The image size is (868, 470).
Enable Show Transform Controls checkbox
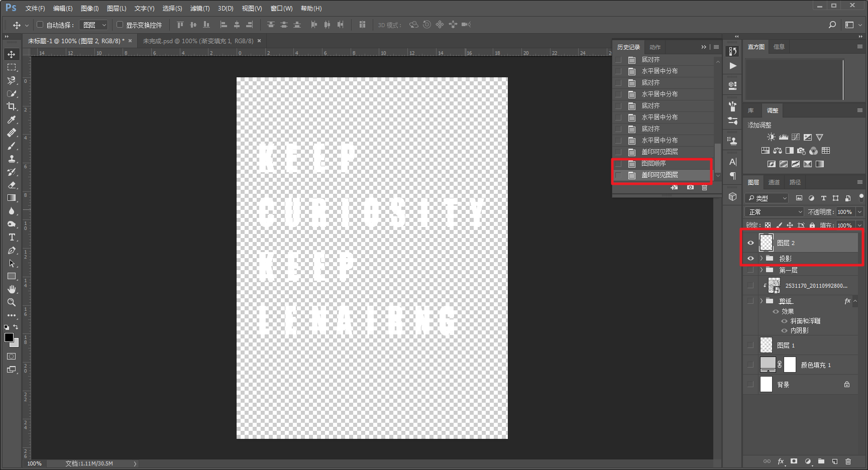pyautogui.click(x=120, y=25)
